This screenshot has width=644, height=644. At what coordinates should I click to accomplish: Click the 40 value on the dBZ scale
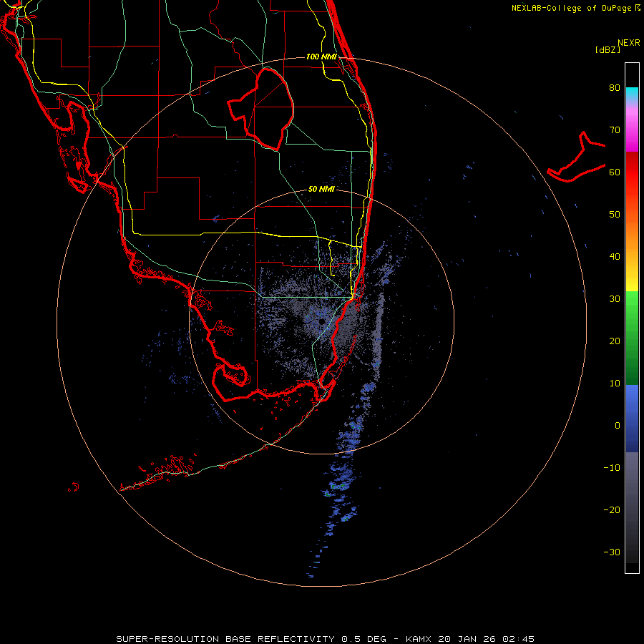pos(615,257)
